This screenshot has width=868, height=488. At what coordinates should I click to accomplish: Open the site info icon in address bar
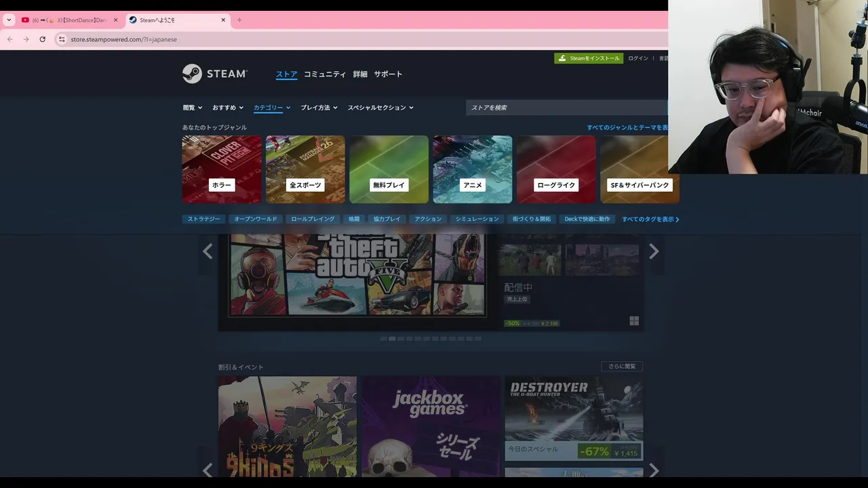coord(62,39)
